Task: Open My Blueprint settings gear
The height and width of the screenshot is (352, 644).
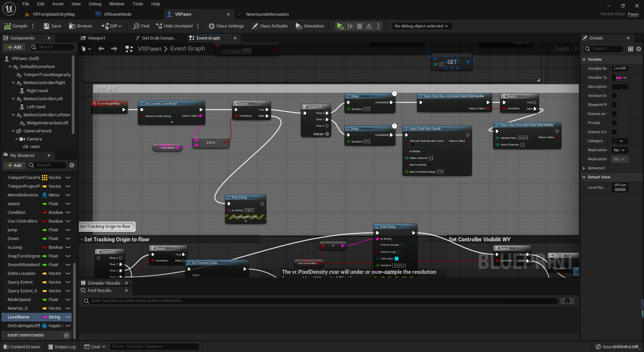Action: click(72, 165)
